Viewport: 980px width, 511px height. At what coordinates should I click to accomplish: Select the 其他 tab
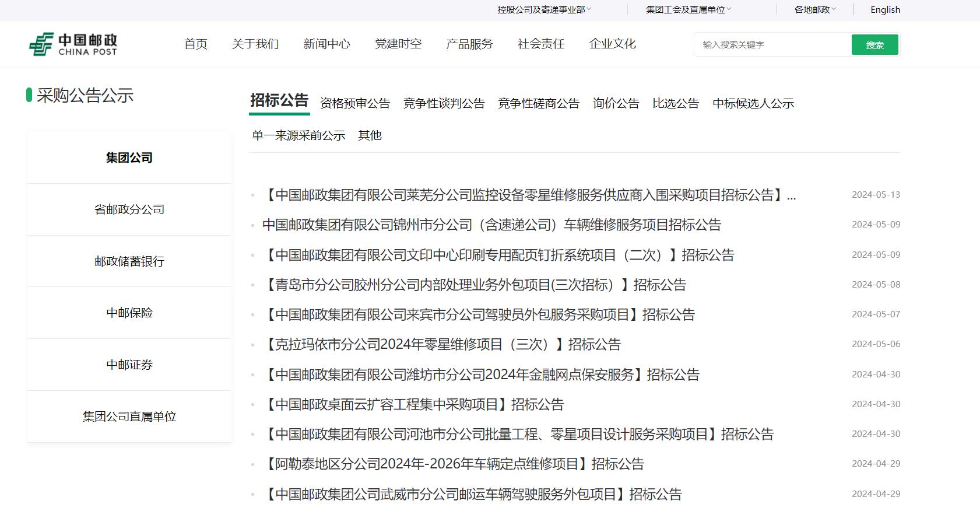pyautogui.click(x=370, y=135)
